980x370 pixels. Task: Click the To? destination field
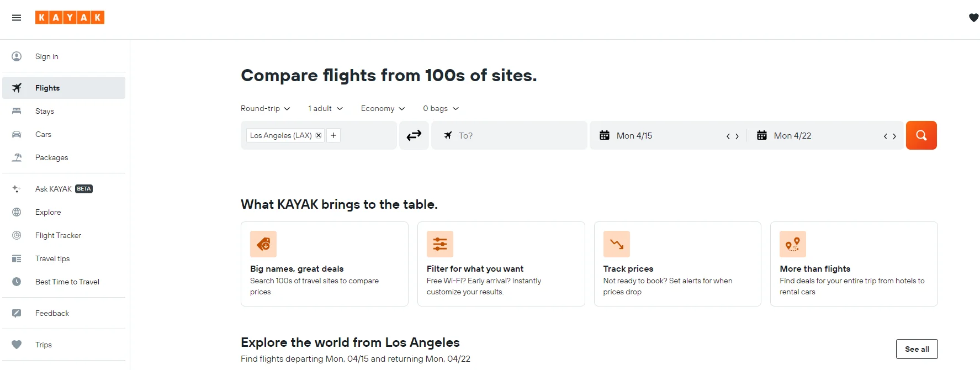509,135
